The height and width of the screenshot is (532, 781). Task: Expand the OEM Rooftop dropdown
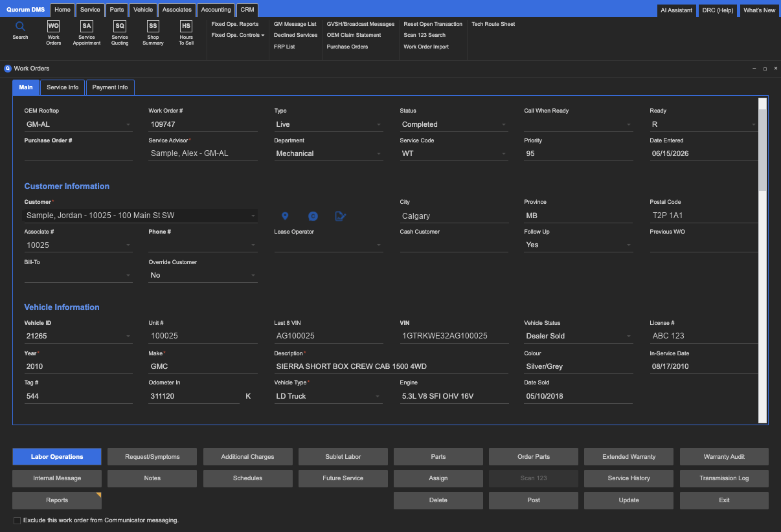pyautogui.click(x=128, y=124)
